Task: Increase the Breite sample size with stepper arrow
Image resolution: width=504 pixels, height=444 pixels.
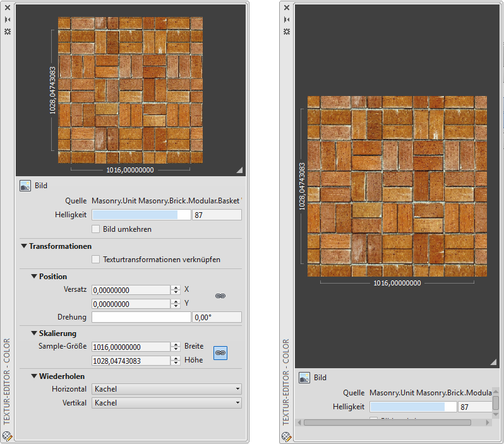Action: point(175,344)
